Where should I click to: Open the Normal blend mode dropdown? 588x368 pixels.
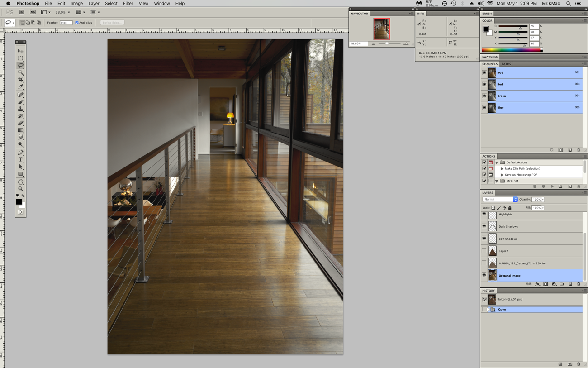click(500, 200)
